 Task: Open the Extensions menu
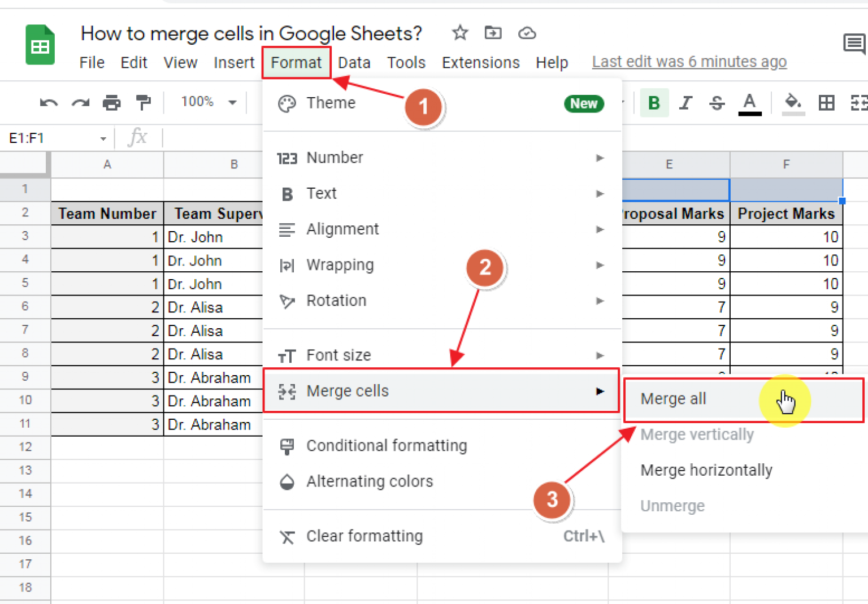click(x=480, y=63)
